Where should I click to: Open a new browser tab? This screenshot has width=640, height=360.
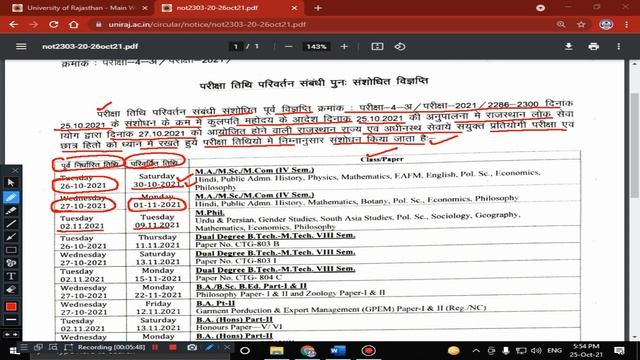pos(318,8)
